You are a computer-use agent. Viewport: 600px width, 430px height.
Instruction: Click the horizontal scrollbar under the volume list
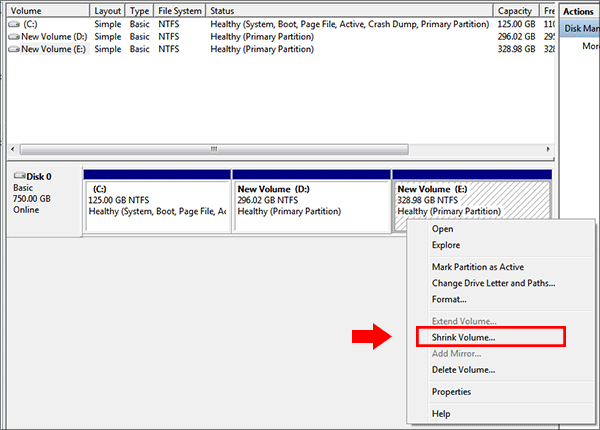(x=212, y=149)
